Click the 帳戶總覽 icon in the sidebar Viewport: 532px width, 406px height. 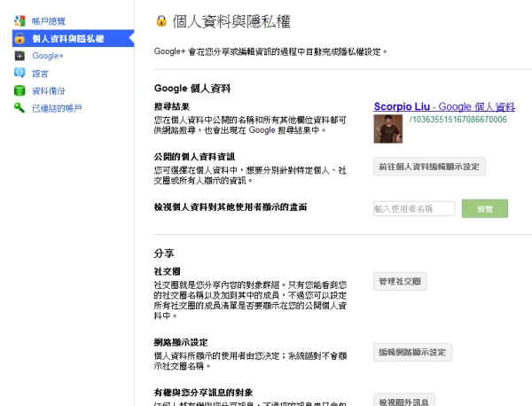pyautogui.click(x=20, y=20)
